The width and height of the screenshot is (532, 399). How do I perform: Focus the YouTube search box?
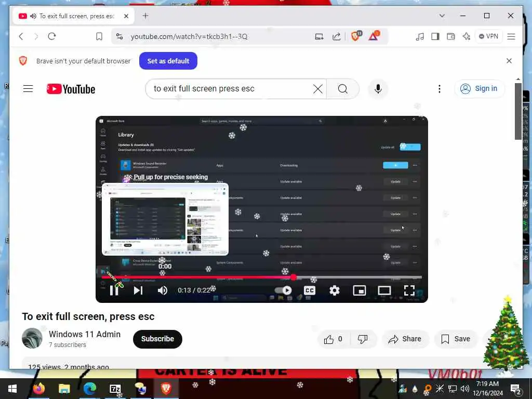(x=231, y=89)
